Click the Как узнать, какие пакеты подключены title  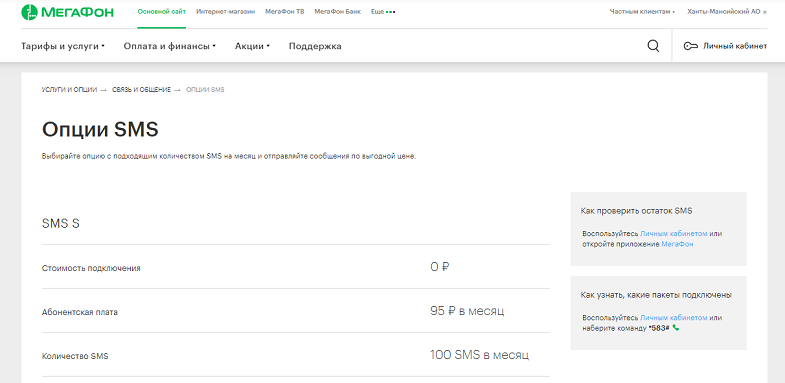(656, 295)
